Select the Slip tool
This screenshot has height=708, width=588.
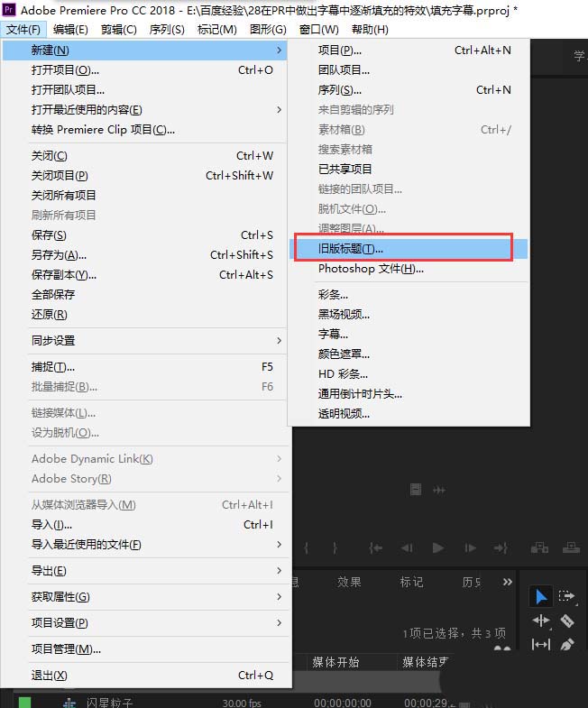(x=540, y=644)
